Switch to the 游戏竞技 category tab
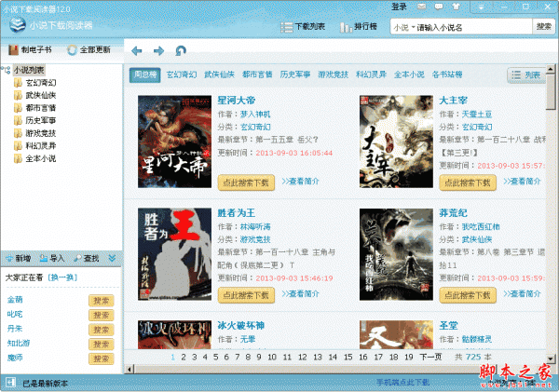 pos(334,74)
